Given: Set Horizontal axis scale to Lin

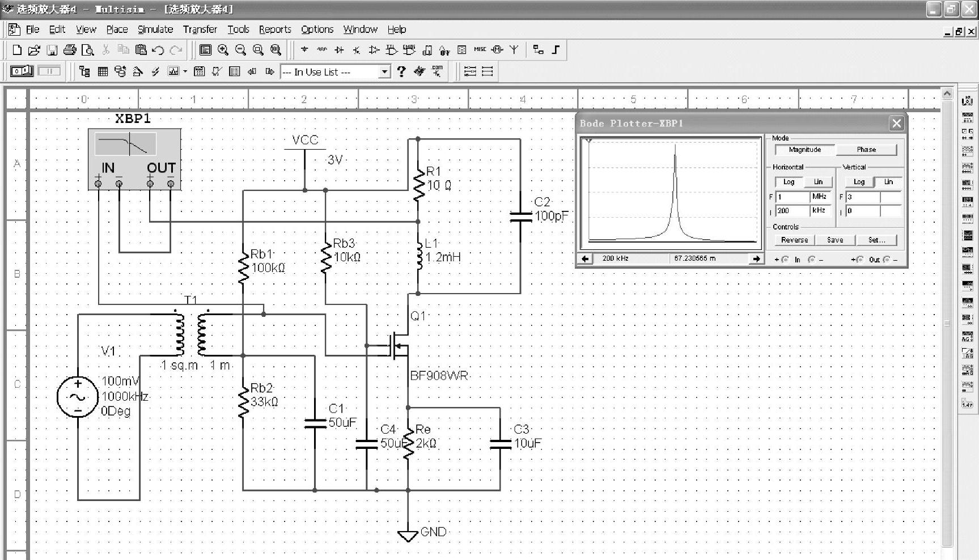Looking at the screenshot, I should click(x=818, y=182).
